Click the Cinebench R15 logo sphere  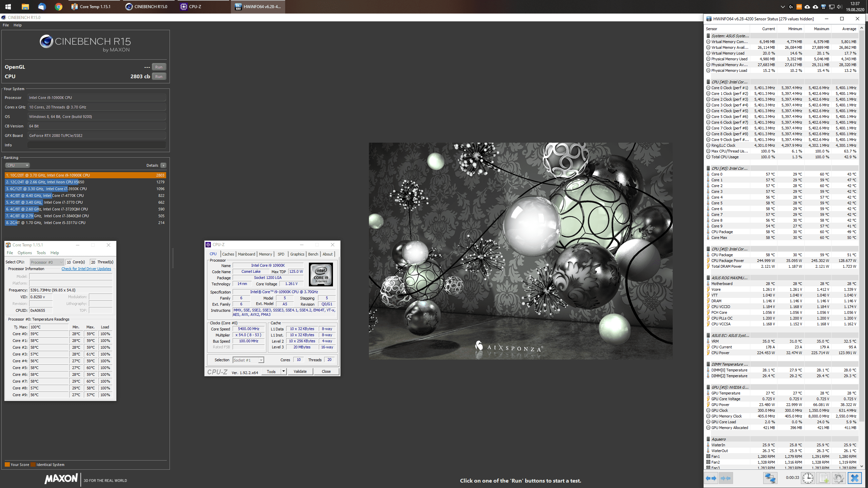coord(46,42)
